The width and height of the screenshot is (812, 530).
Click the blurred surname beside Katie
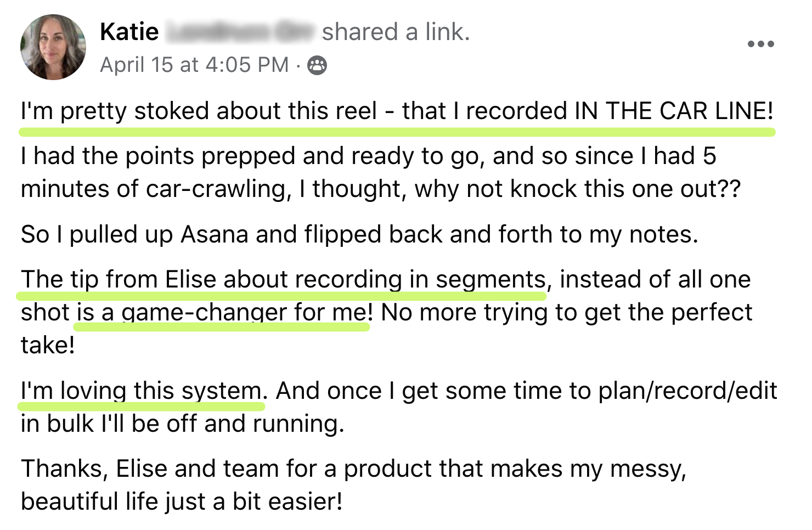click(240, 32)
